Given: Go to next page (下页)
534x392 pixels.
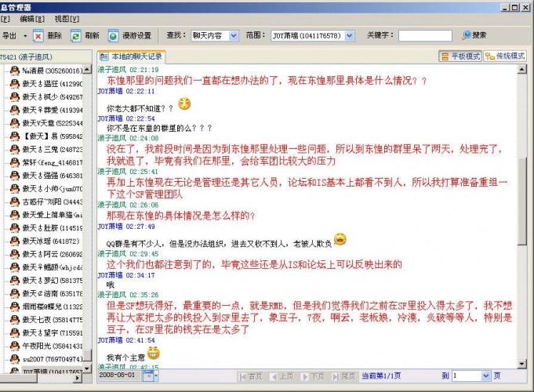Looking at the screenshot, I should (x=312, y=376).
